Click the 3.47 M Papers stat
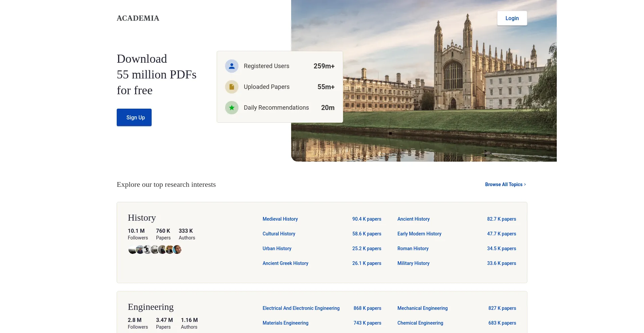The height and width of the screenshot is (333, 644). coord(164,323)
